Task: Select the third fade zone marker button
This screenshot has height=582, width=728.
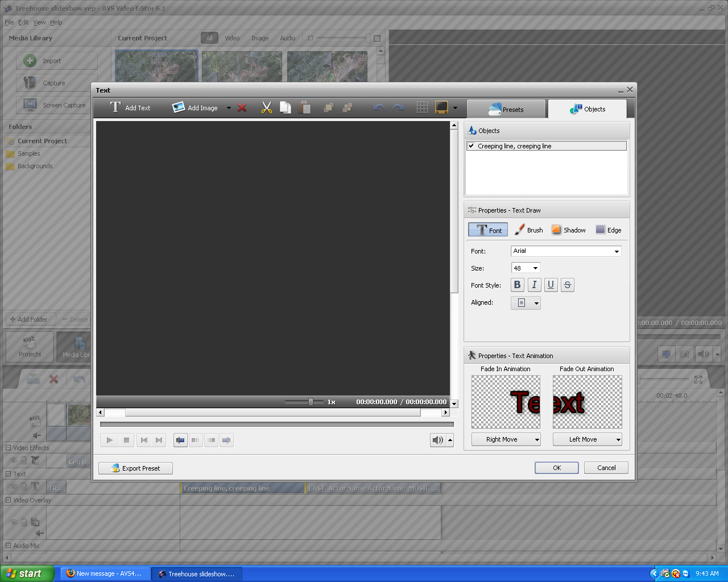Action: tap(211, 440)
